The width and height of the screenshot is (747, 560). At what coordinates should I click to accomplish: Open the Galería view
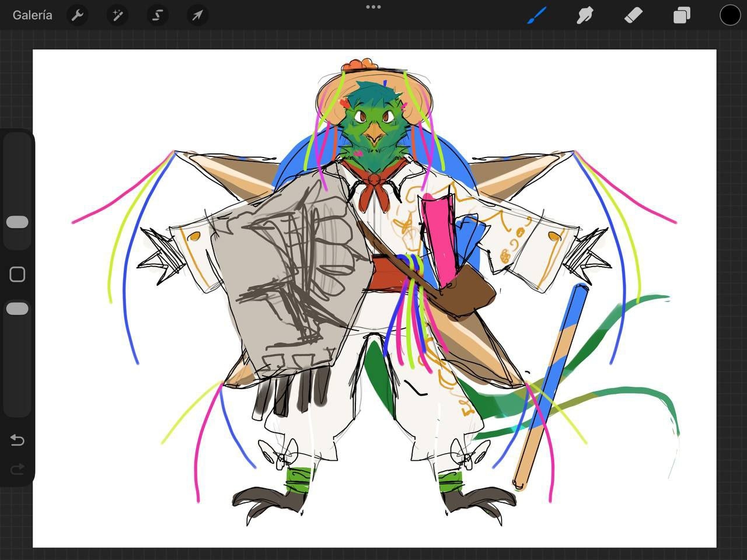click(33, 15)
